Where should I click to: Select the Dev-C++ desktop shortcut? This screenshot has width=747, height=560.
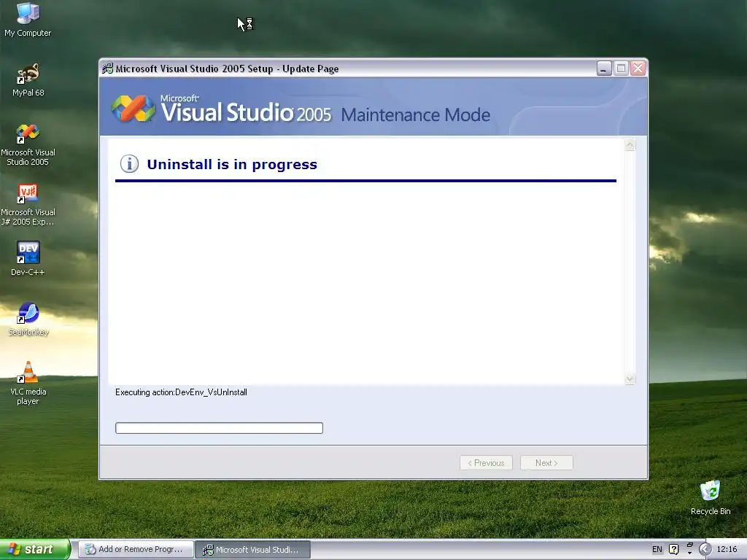point(28,259)
